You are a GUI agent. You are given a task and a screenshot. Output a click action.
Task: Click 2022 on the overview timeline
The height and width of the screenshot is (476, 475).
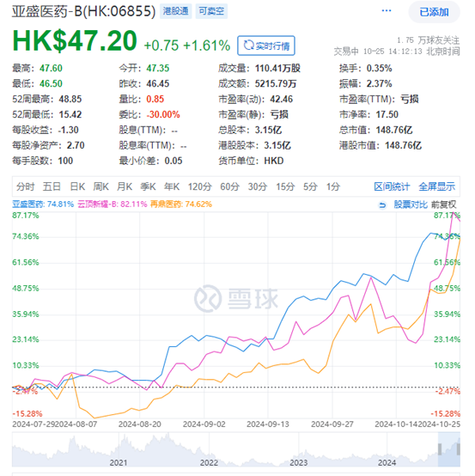pyautogui.click(x=209, y=462)
